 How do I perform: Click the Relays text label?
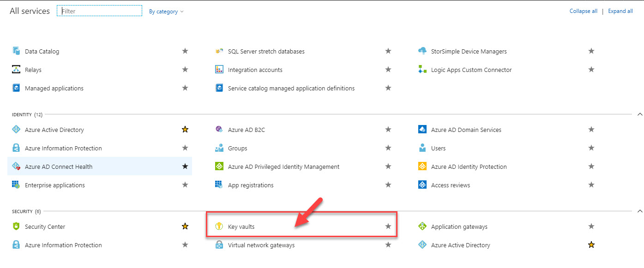(x=33, y=70)
